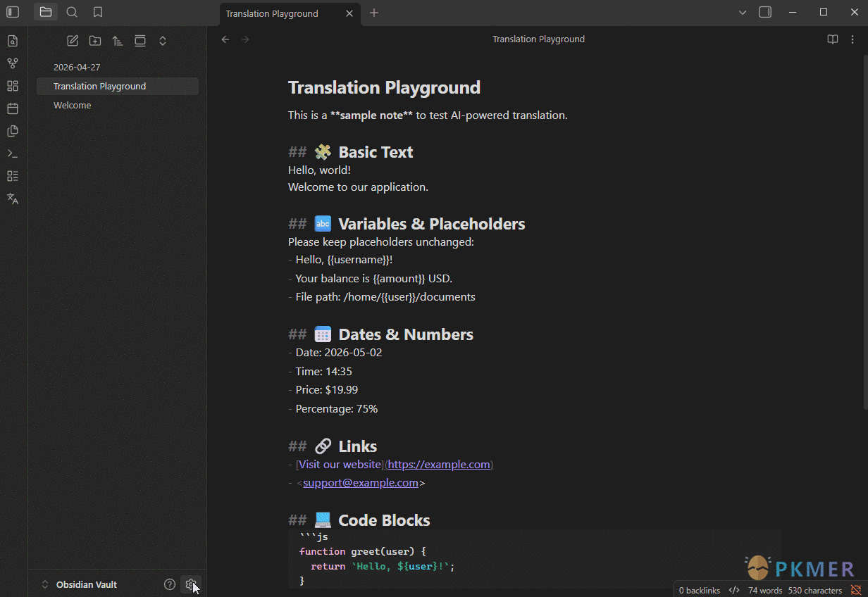Click the editor vertical scrollbar

864,232
